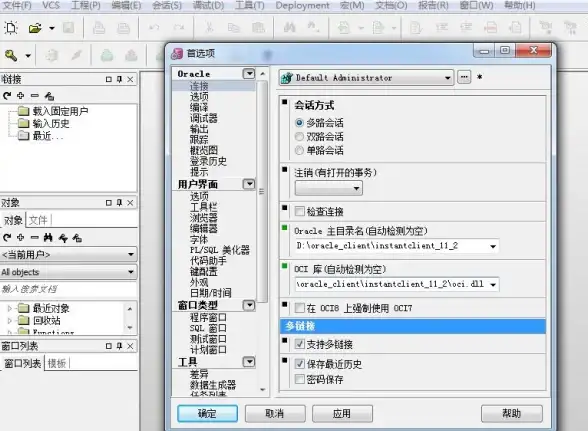
Task: Click minus icon in 链接 panel toolbar
Action: 34,96
